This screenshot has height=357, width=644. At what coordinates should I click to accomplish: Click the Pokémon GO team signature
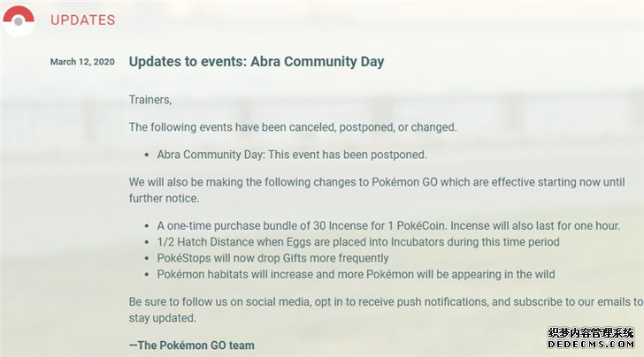192,346
